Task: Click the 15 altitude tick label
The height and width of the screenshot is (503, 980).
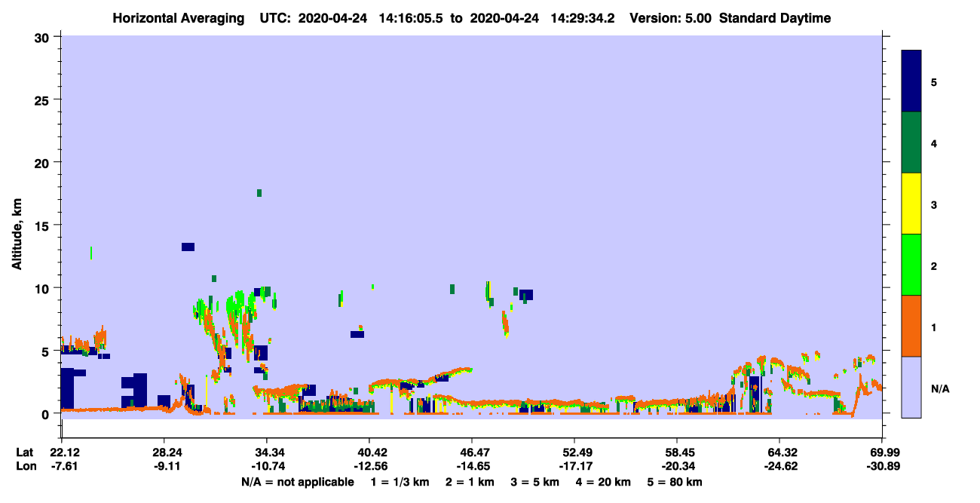Action: (44, 225)
